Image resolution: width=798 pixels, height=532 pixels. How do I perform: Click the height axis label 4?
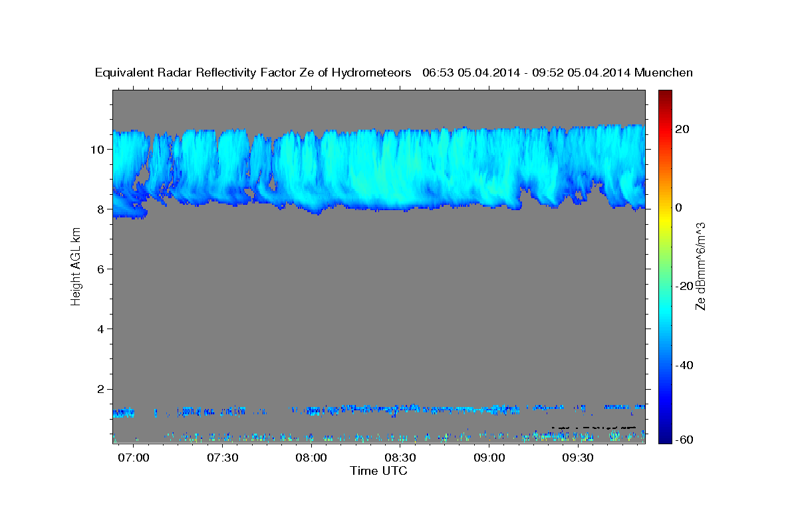[x=101, y=329]
